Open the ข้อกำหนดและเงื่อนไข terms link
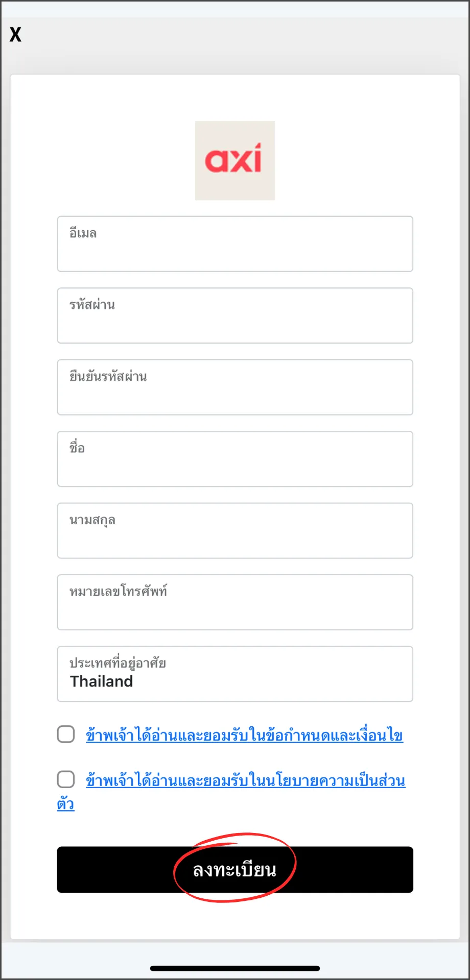 245,735
